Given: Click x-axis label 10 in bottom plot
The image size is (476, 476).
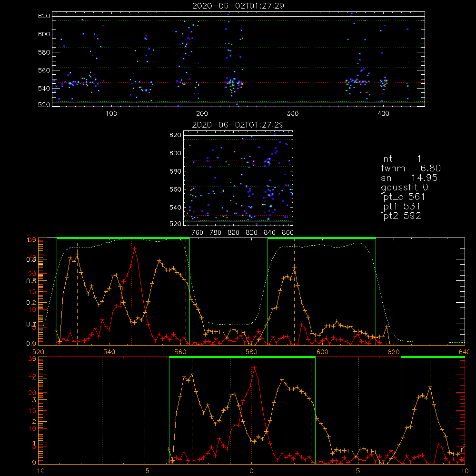Looking at the screenshot, I should coord(465,471).
